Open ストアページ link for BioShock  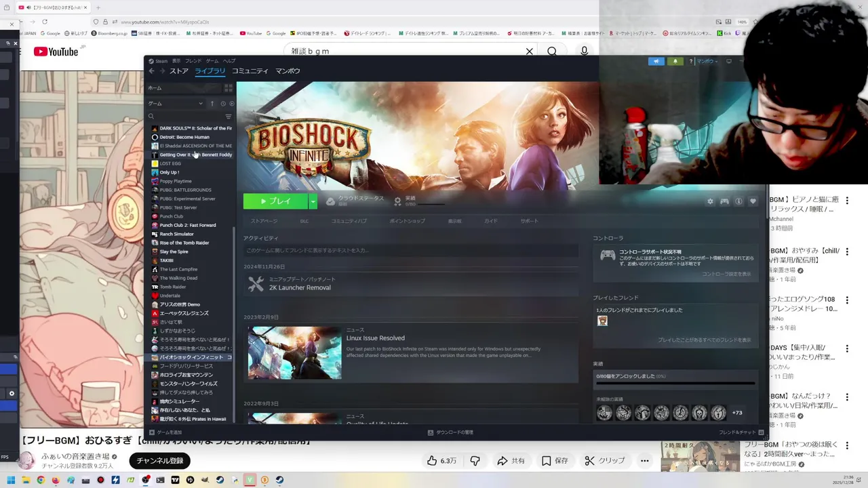coord(264,221)
